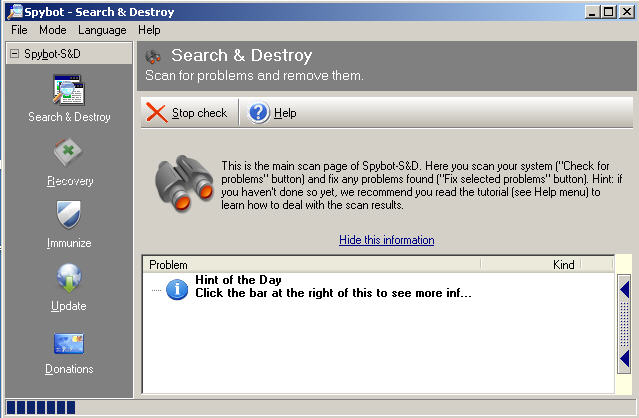Click the Spybot title bar application icon
This screenshot has width=639, height=418.
(x=15, y=11)
